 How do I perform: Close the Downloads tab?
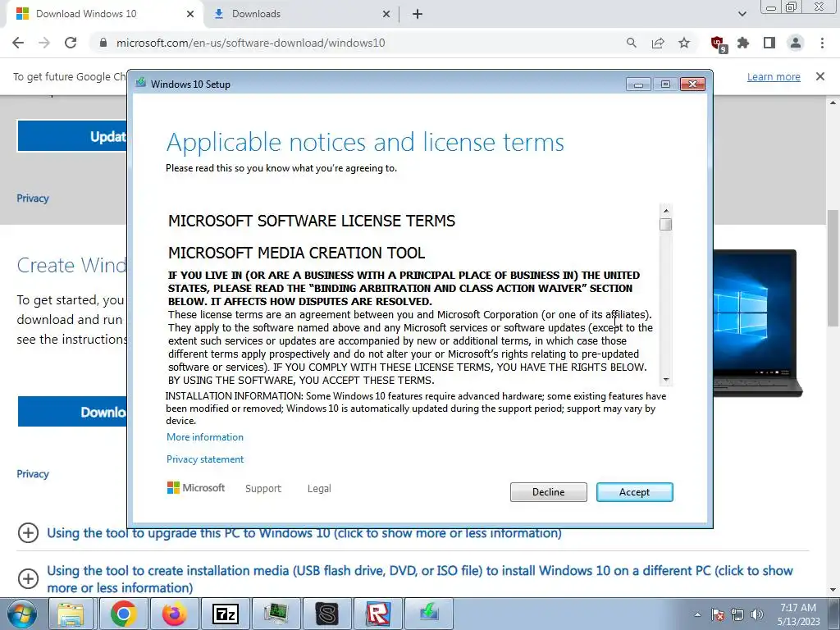point(386,14)
